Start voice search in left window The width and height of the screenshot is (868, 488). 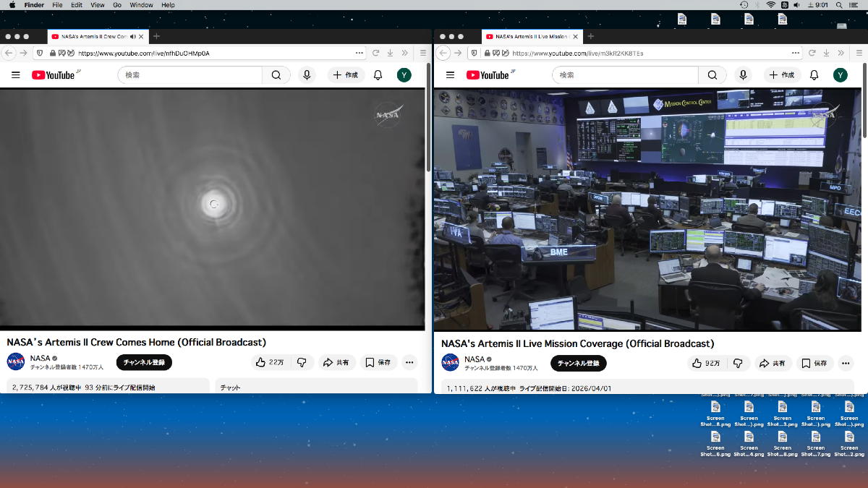[307, 75]
